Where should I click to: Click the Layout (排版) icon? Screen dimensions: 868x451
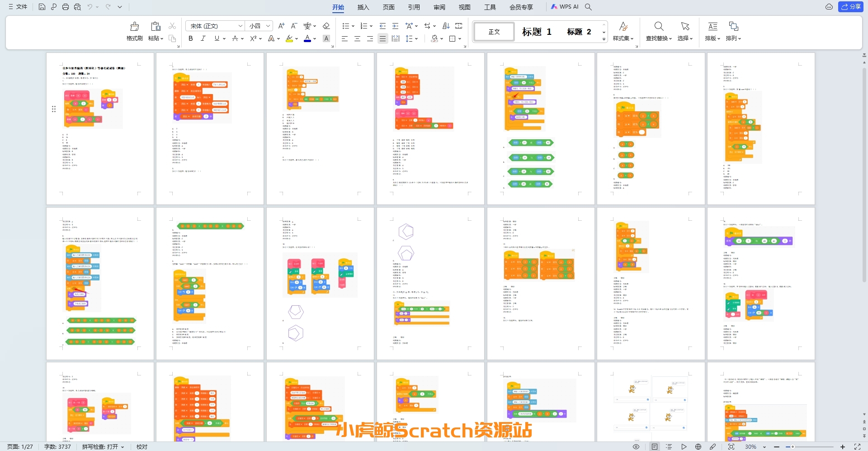pos(712,26)
